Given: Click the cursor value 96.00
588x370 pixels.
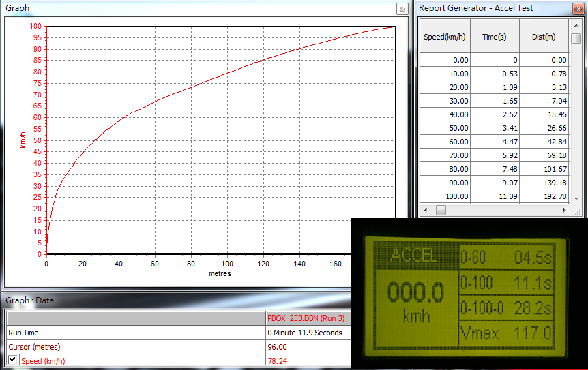Looking at the screenshot, I should (277, 347).
